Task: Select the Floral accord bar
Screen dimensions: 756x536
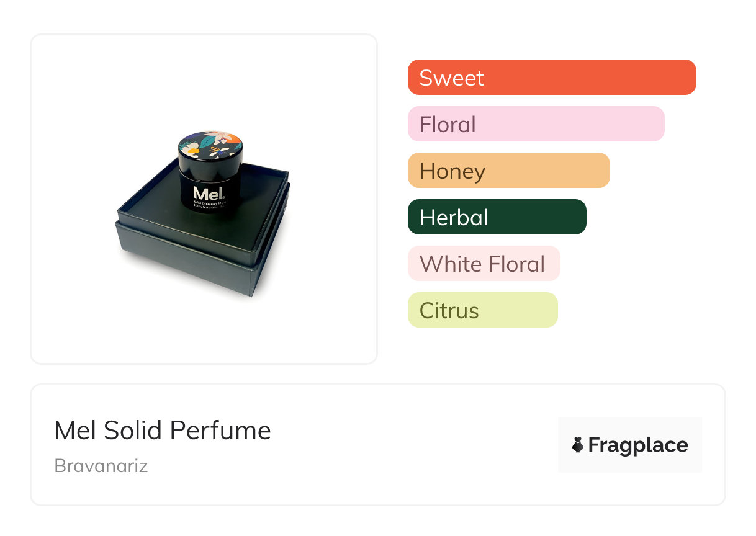Action: point(536,124)
